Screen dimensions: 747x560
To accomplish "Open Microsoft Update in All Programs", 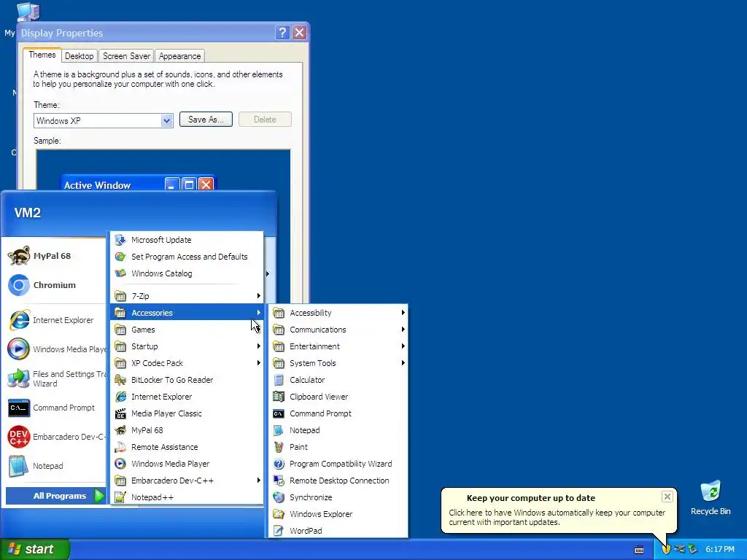I will (x=187, y=240).
